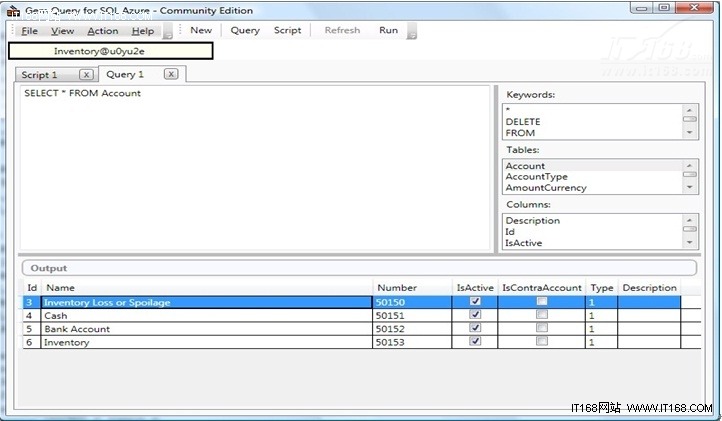The image size is (722, 421).
Task: Click the Gem Query application icon in title bar
Action: pos(13,11)
